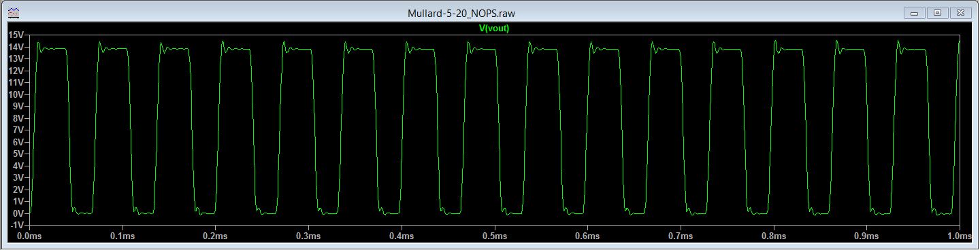The width and height of the screenshot is (980, 250).
Task: Click the 0.2ms time axis label
Action: coord(215,236)
